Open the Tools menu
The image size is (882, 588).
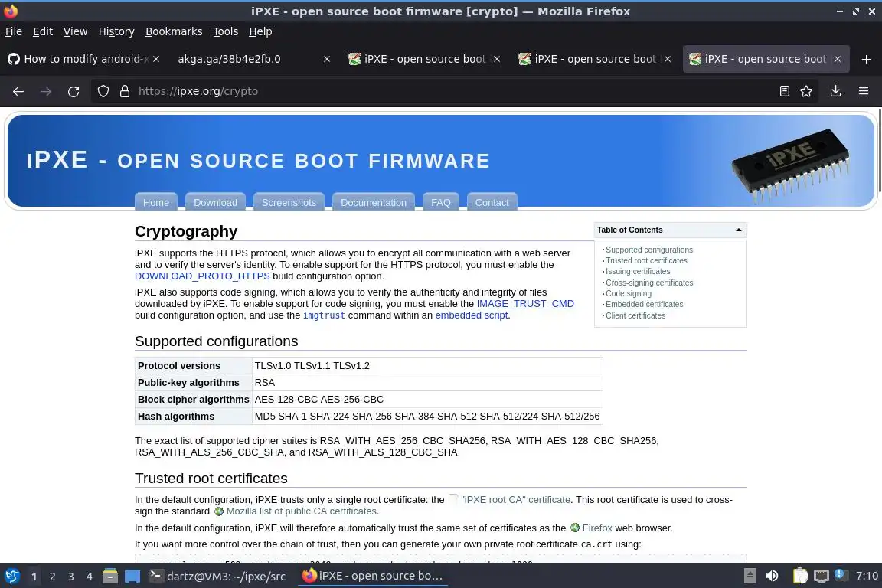226,31
